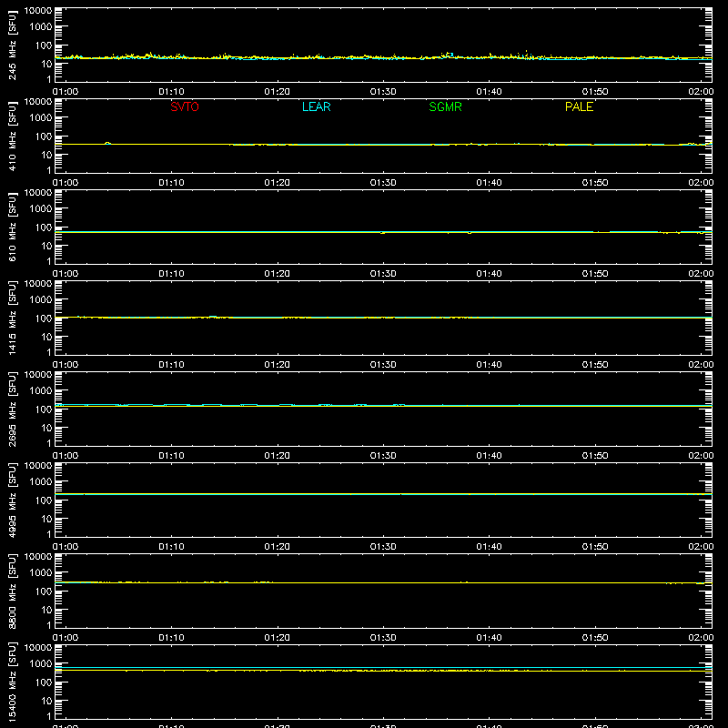Click the 100 tick of 15400 MHz plot
Screen dimensions: 728x728
pyautogui.click(x=44, y=682)
